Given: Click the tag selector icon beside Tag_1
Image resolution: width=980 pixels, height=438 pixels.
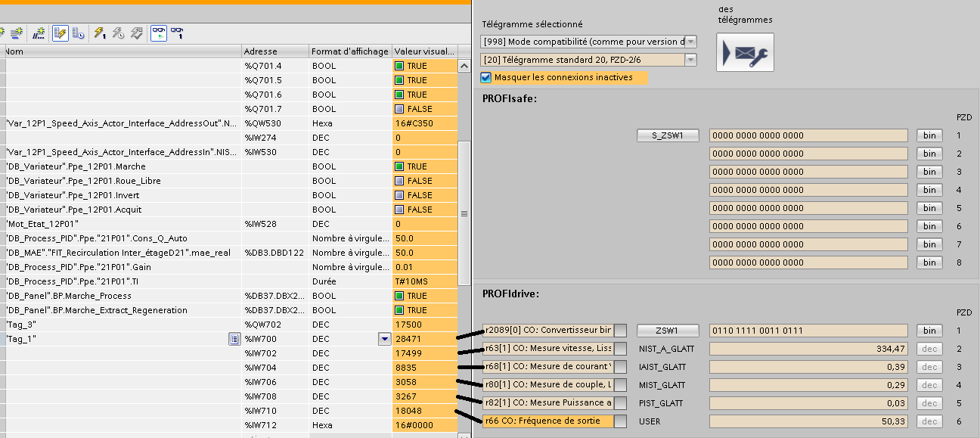Looking at the screenshot, I should 234,340.
